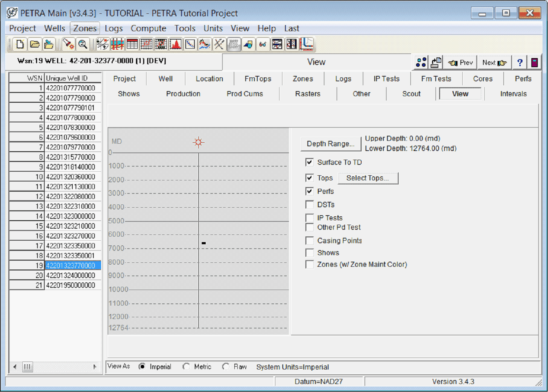Viewport: 548px width, 392px height.
Task: Enable the DSTs checkbox
Action: tap(309, 205)
